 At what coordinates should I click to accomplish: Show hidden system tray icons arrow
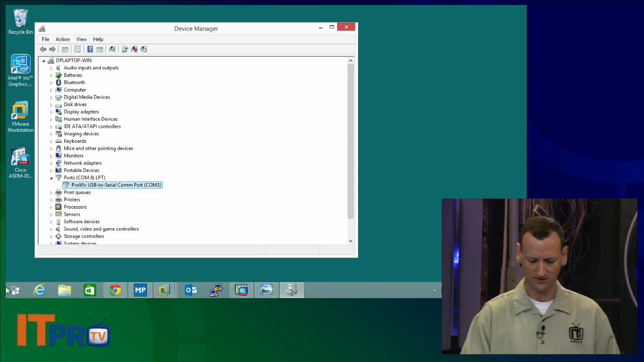point(435,291)
